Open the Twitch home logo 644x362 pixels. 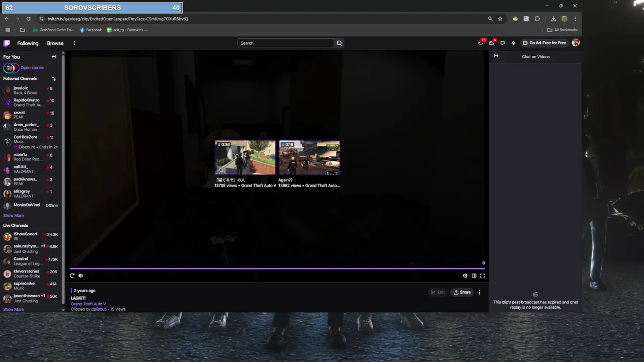[7, 43]
